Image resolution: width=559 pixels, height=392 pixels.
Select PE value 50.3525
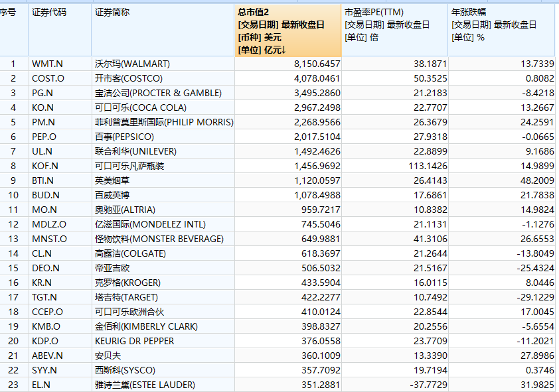click(x=430, y=79)
